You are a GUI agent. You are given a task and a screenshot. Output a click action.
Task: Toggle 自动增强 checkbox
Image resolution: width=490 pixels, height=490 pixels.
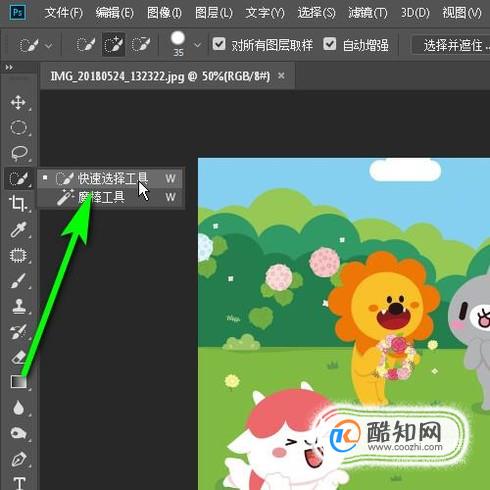[330, 44]
